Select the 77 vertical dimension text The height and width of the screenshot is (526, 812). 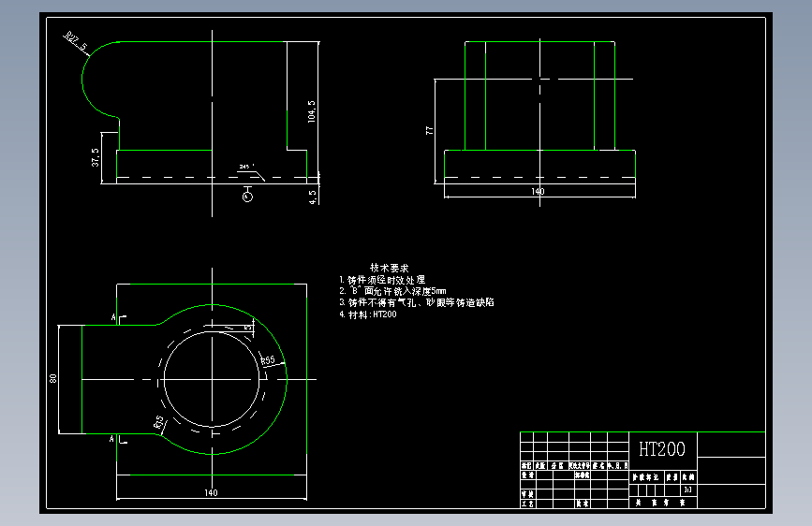[x=429, y=130]
